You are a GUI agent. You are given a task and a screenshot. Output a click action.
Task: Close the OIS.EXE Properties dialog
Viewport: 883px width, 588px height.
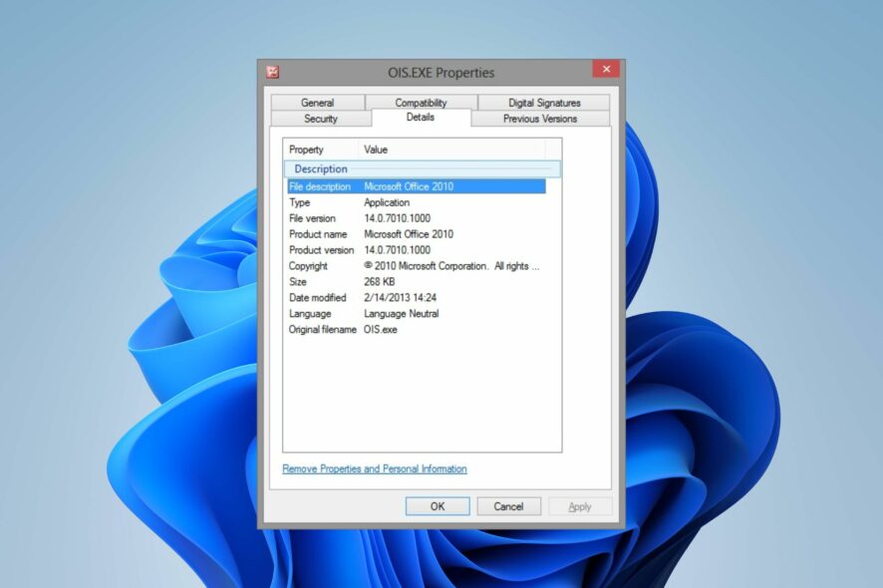606,69
